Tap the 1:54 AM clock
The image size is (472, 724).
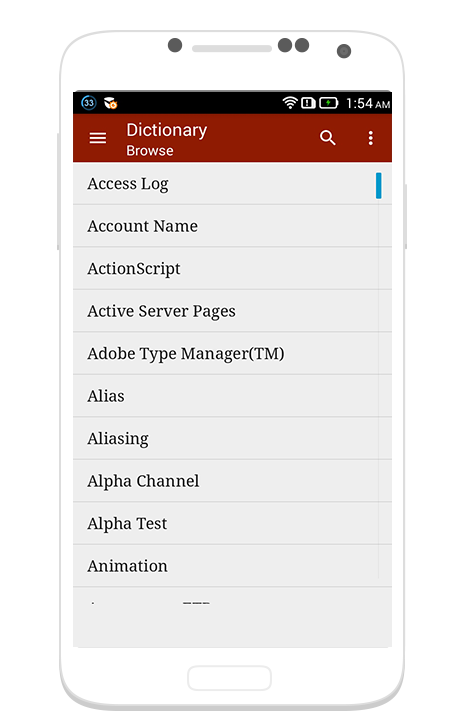tap(368, 103)
